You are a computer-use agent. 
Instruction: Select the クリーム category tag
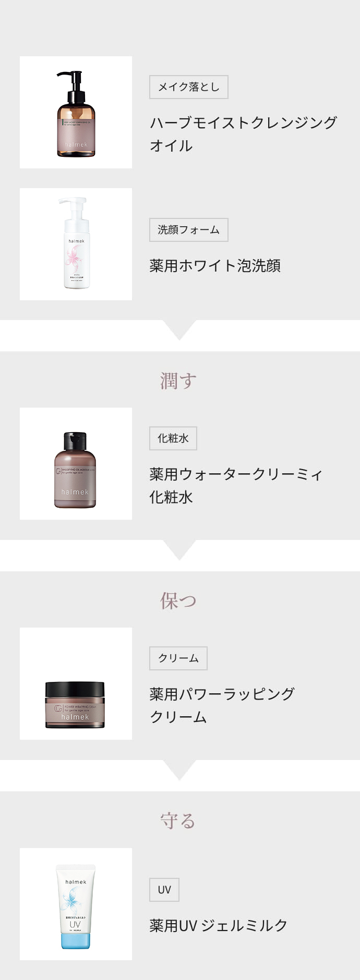(x=178, y=658)
